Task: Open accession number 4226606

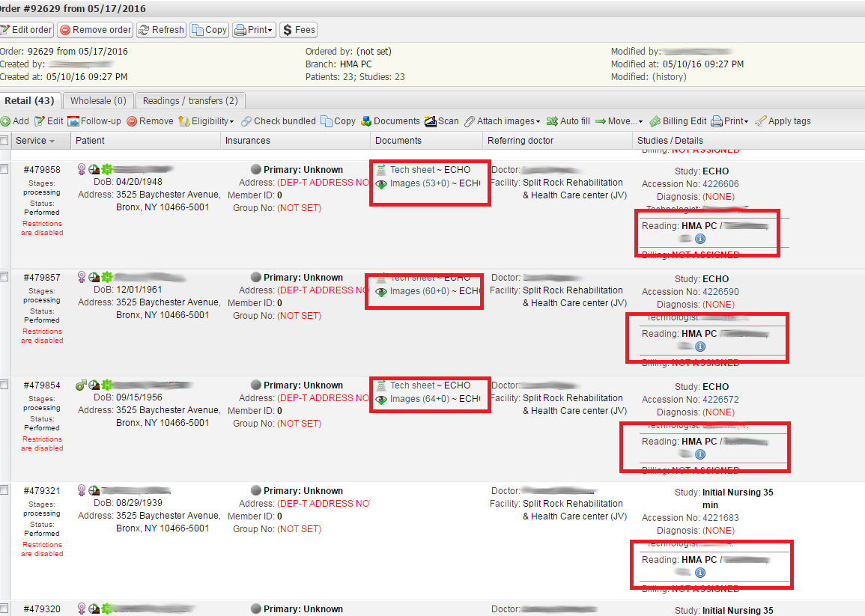Action: (720, 184)
